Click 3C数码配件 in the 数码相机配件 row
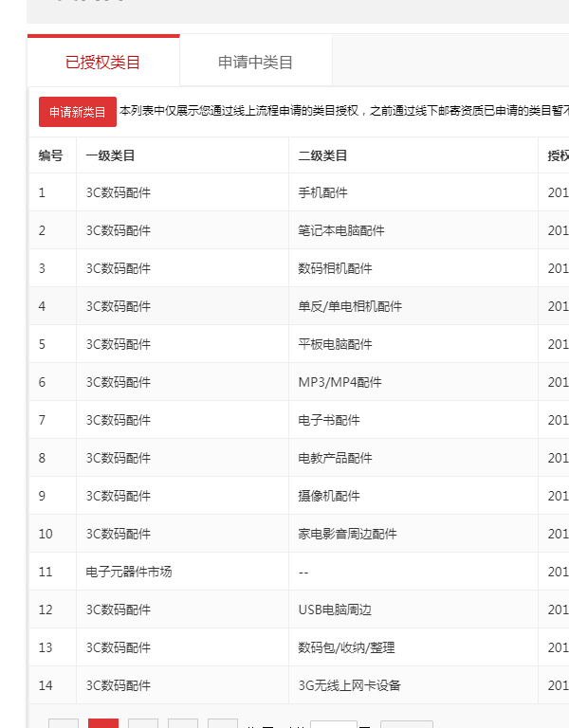Viewport: 569px width, 728px height. [x=119, y=268]
